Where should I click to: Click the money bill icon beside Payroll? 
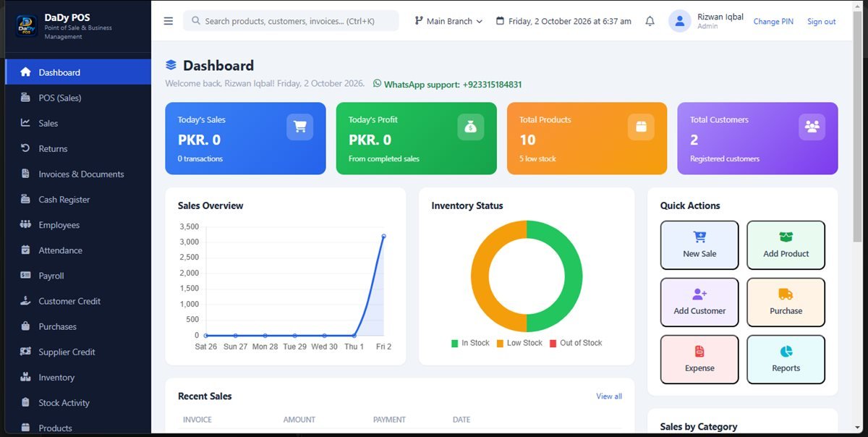tap(26, 276)
